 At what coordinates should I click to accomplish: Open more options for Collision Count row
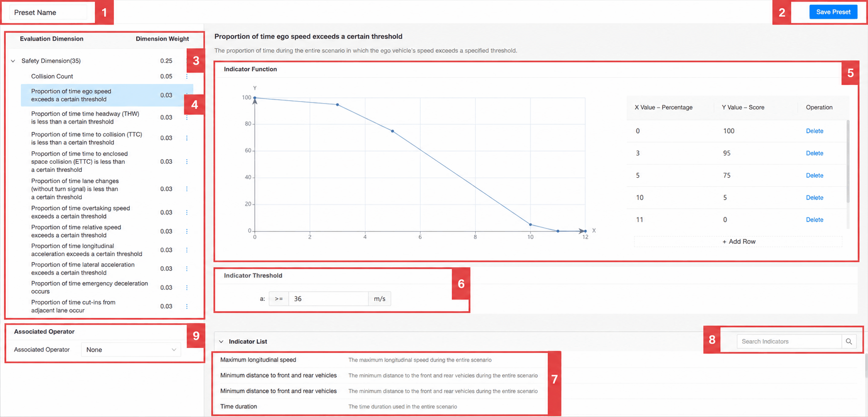pyautogui.click(x=187, y=76)
